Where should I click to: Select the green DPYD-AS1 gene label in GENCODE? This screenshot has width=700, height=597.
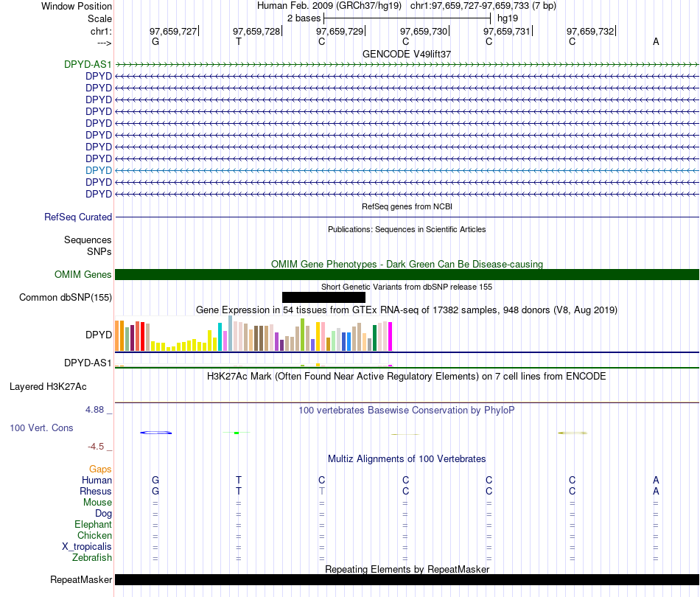coord(88,64)
